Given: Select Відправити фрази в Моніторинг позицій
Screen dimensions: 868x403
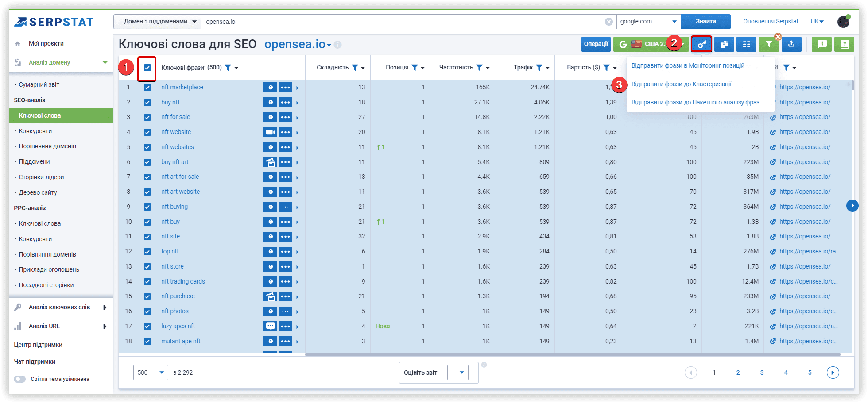Looking at the screenshot, I should tap(688, 66).
